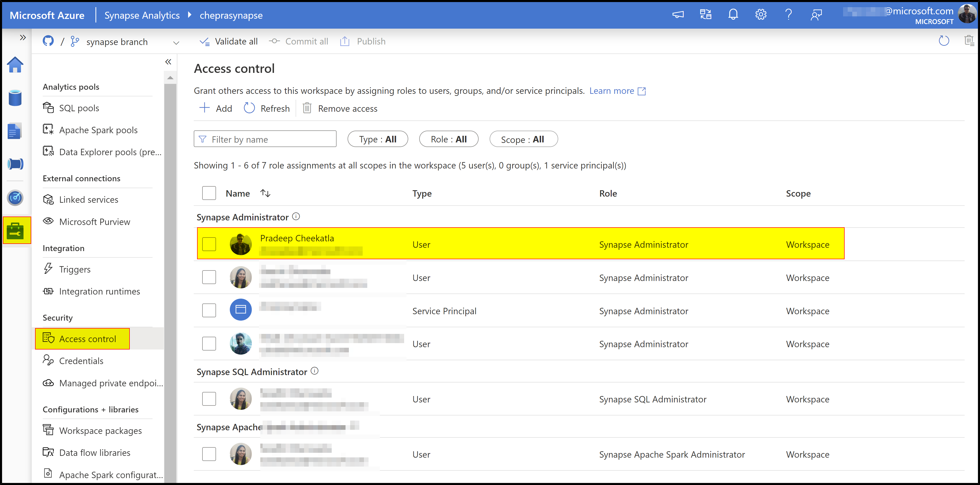Viewport: 980px width, 485px height.
Task: Select the Home hub icon
Action: pyautogui.click(x=15, y=65)
